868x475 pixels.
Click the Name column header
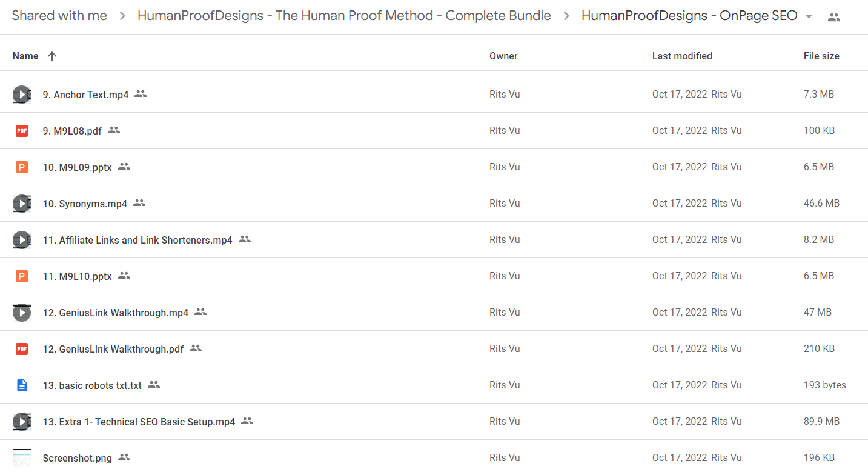25,56
